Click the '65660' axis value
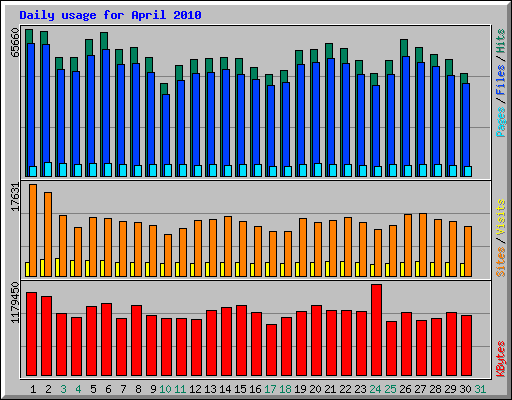 15,43
